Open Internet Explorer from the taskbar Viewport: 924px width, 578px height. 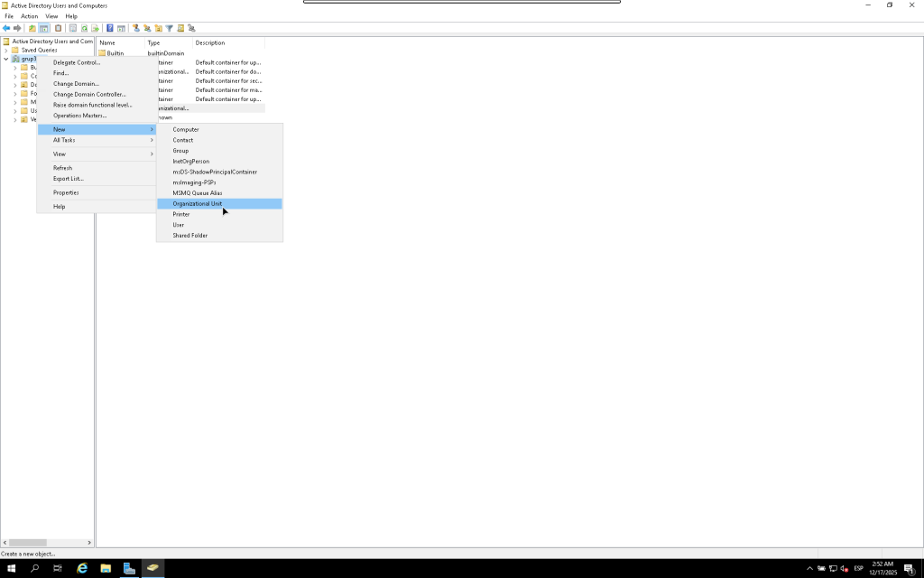[x=82, y=568]
